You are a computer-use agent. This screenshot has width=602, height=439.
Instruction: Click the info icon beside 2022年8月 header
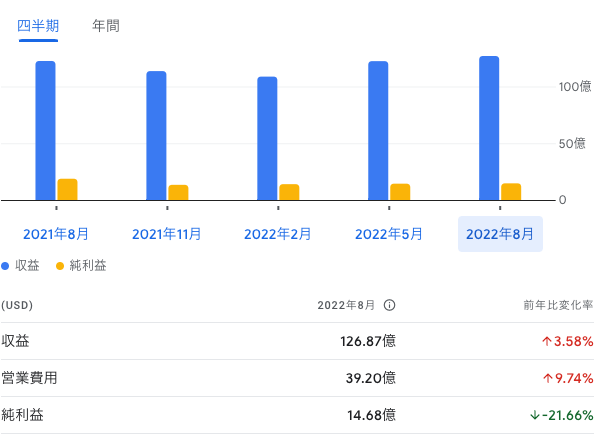(x=390, y=305)
